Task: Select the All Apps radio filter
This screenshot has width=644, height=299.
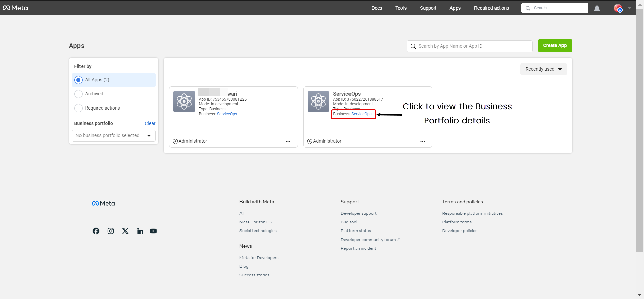Action: tap(78, 80)
